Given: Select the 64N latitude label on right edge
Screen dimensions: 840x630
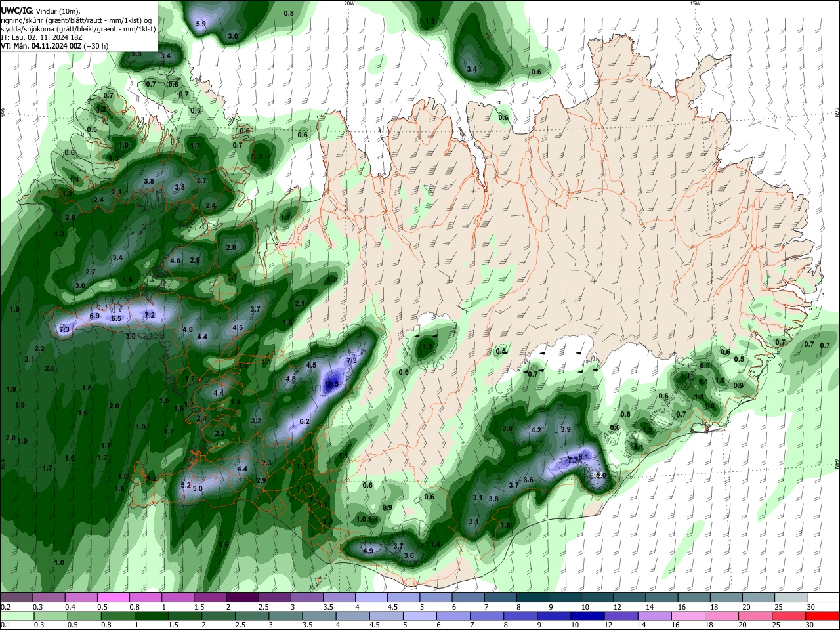Looking at the screenshot, I should coord(837,464).
